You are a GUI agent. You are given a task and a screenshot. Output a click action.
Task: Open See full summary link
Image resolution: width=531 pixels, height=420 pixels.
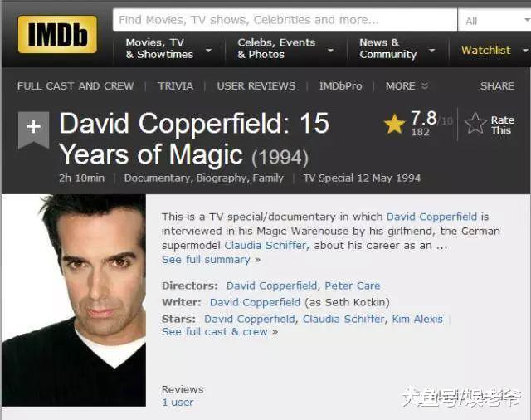(211, 260)
